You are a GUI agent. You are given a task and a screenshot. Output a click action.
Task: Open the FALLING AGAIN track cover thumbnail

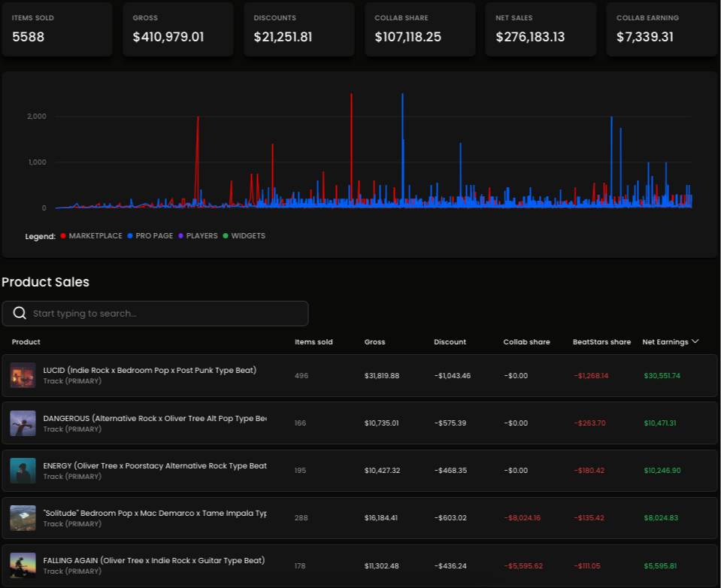(x=23, y=565)
